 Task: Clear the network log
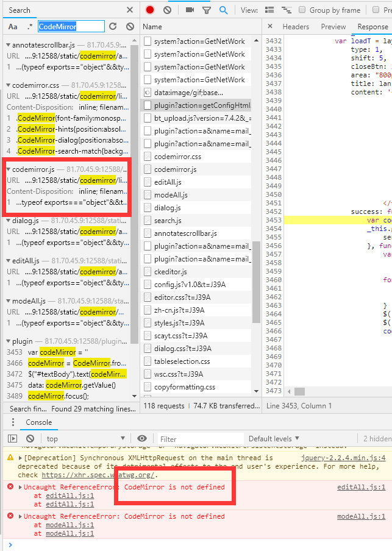(168, 10)
